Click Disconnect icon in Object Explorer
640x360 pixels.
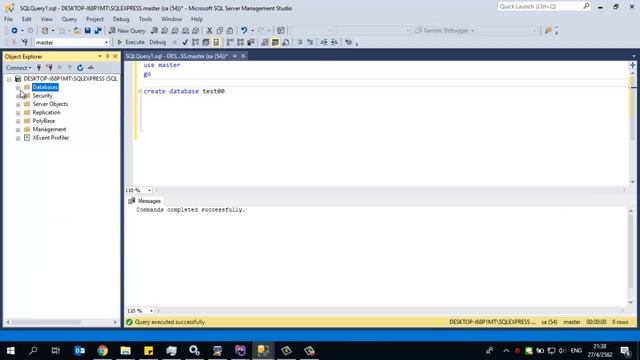click(49, 68)
